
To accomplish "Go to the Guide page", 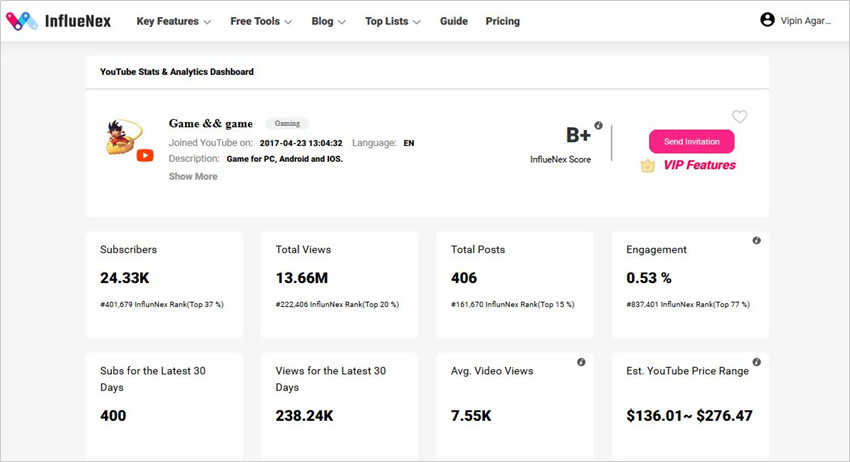I will 454,21.
